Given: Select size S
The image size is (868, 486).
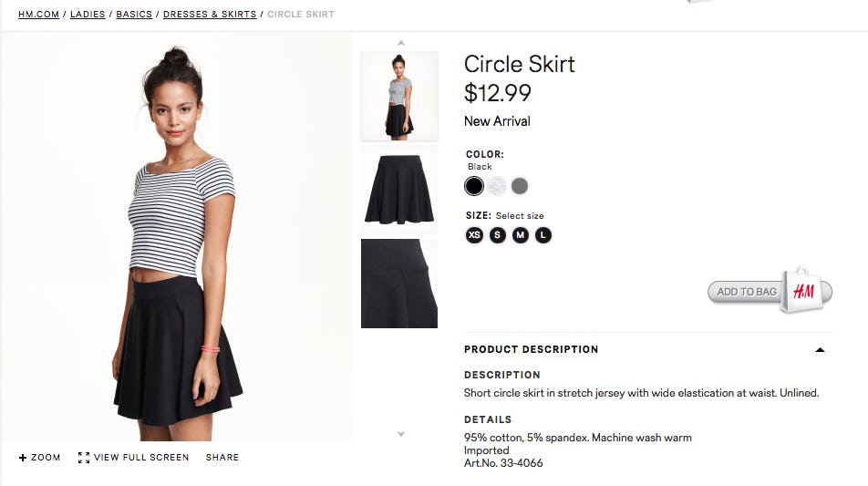Looking at the screenshot, I should [x=497, y=235].
